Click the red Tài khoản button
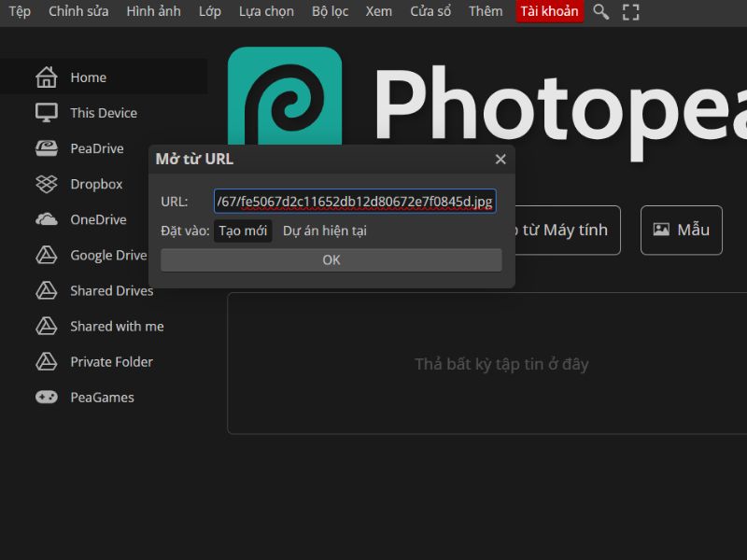The height and width of the screenshot is (560, 747). [549, 11]
